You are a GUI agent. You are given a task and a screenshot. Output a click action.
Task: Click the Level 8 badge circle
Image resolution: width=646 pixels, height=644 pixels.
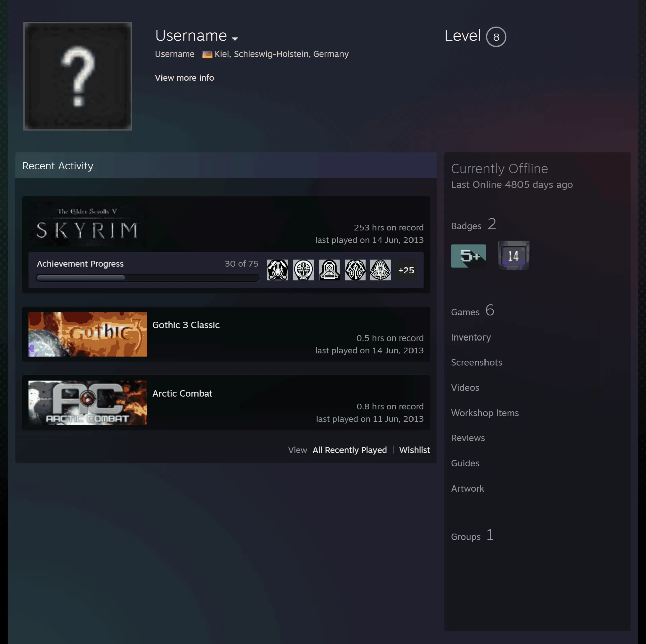point(496,37)
